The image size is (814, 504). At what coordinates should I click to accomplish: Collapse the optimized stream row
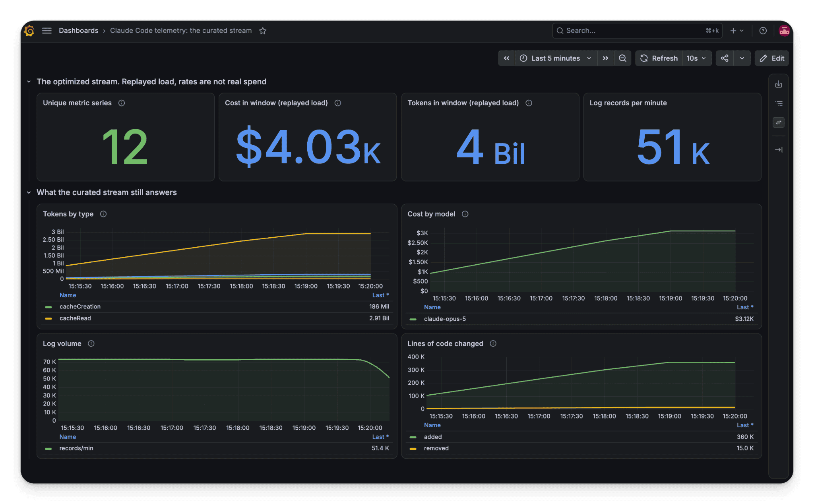29,81
